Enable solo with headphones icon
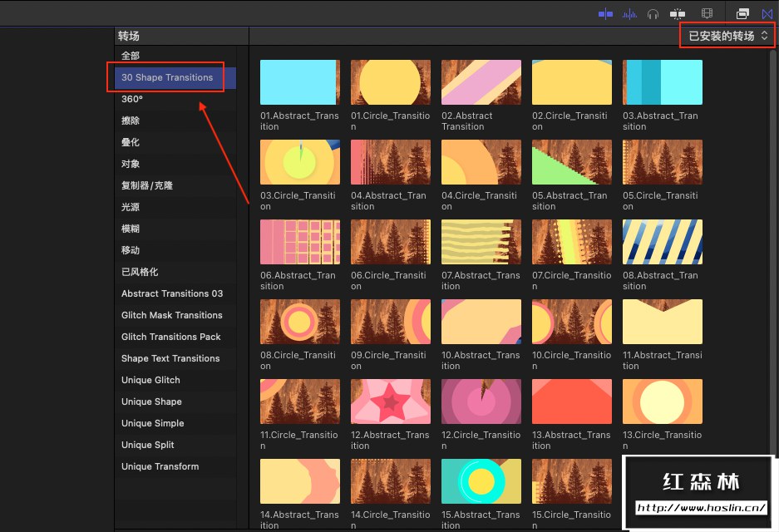 click(653, 13)
